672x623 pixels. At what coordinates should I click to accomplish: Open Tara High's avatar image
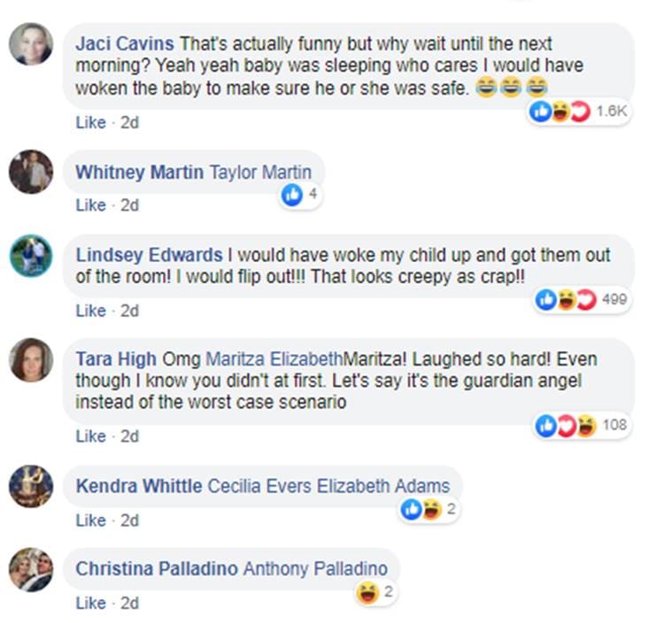coord(31,359)
